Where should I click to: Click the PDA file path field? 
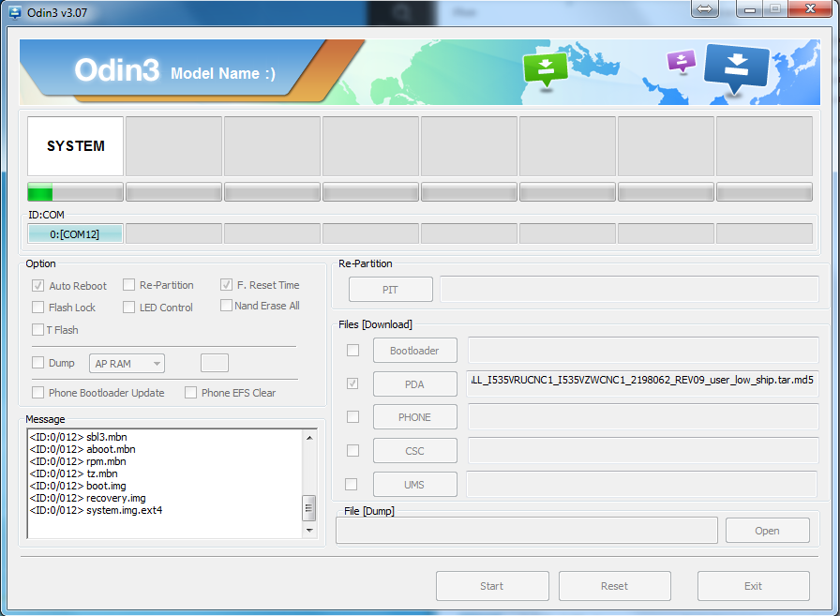pyautogui.click(x=641, y=383)
